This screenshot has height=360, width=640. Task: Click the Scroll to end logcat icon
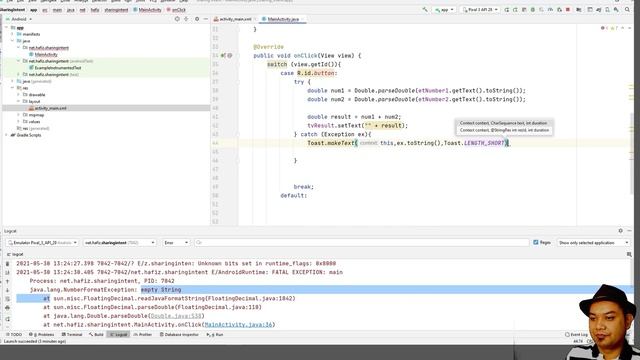click(x=7, y=272)
